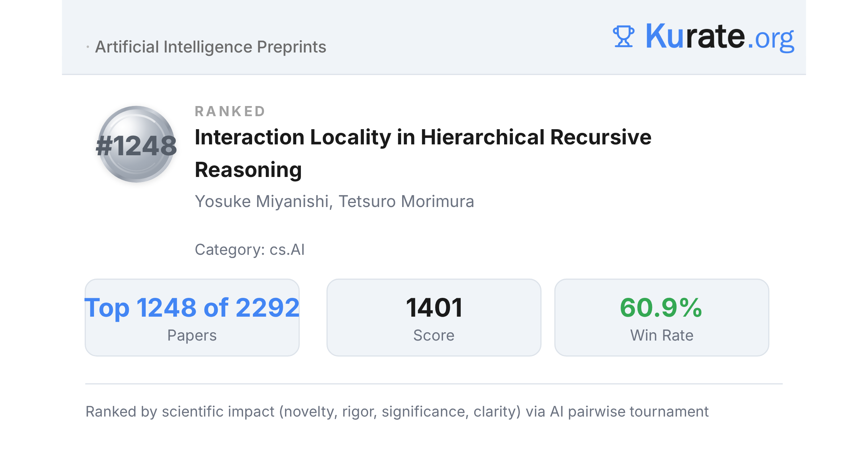Select the Category: cs.AI label
The width and height of the screenshot is (868, 456).
(250, 250)
